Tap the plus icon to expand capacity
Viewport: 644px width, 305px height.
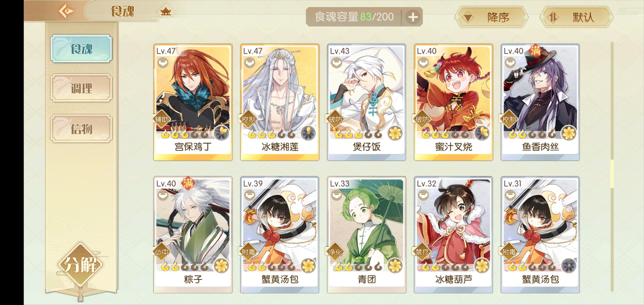[x=413, y=17]
